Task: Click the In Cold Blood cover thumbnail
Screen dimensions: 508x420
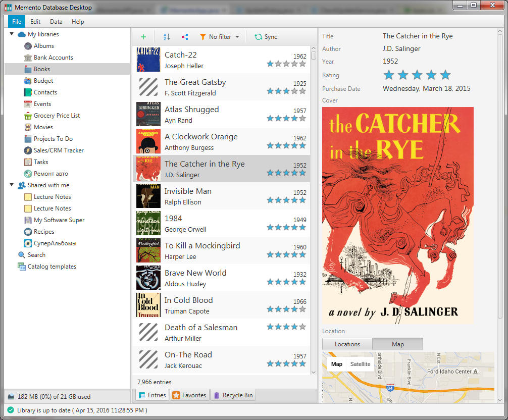Action: coord(148,305)
